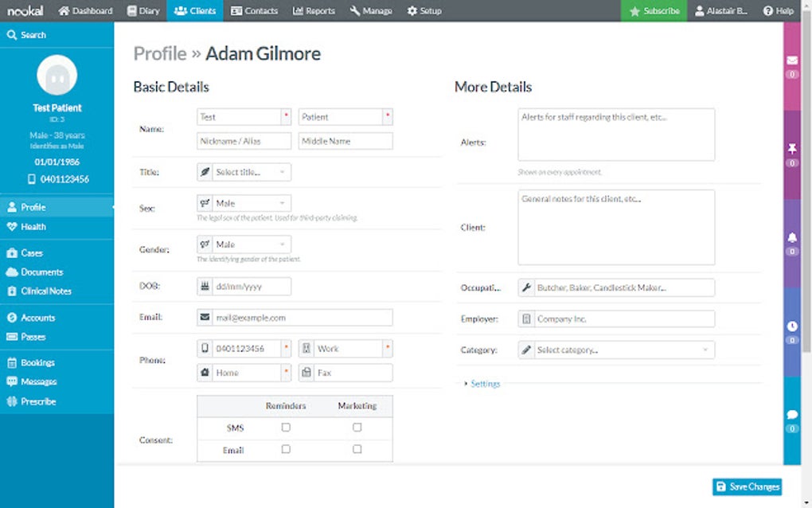
Task: Click the Search magnifier in left sidebar
Action: tap(13, 35)
